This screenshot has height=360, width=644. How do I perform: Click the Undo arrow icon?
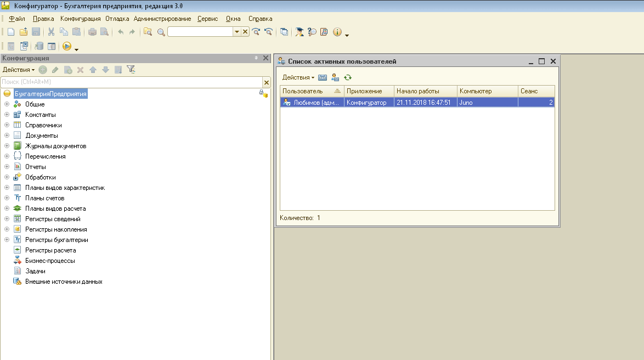120,32
